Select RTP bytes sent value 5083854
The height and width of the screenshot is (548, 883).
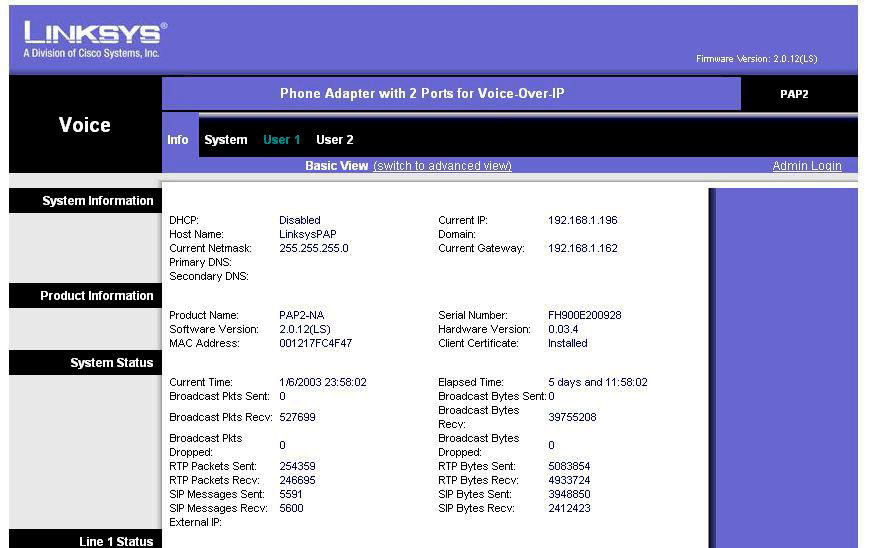(569, 466)
